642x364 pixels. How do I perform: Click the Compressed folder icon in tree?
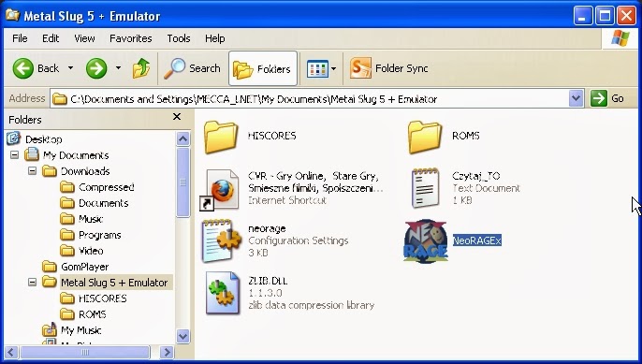[x=67, y=187]
